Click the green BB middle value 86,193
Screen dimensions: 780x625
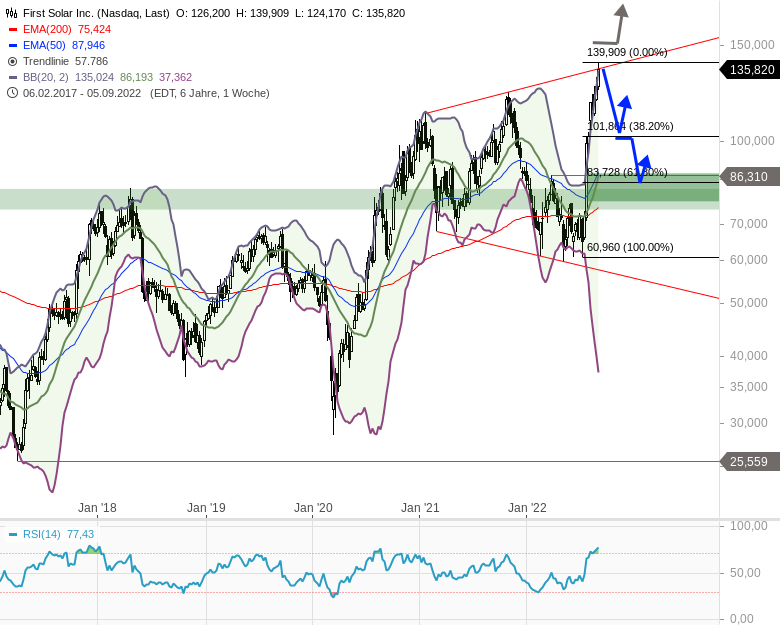(136, 77)
